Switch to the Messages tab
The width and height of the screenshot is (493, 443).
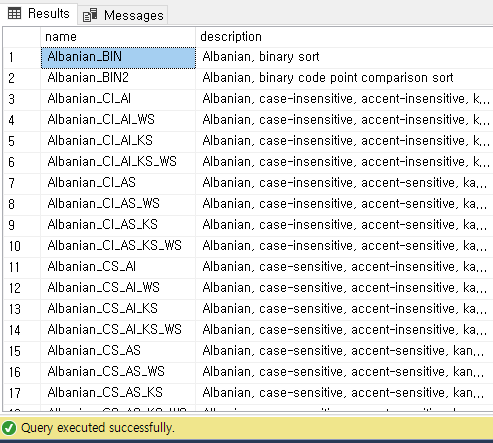(123, 15)
